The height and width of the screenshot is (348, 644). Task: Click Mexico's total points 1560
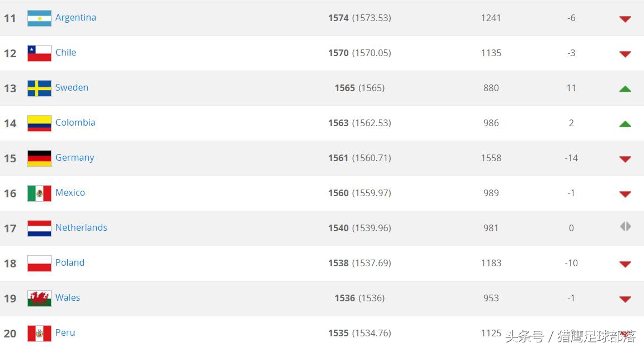[338, 193]
